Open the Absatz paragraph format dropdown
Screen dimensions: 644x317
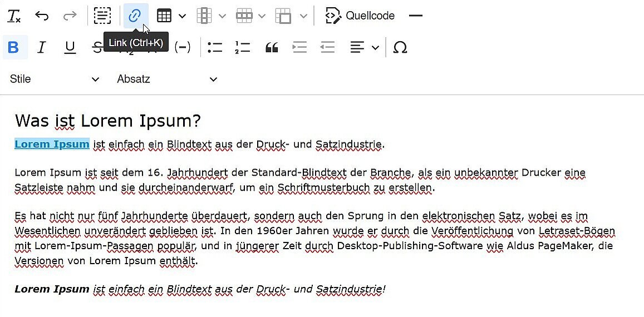point(167,79)
